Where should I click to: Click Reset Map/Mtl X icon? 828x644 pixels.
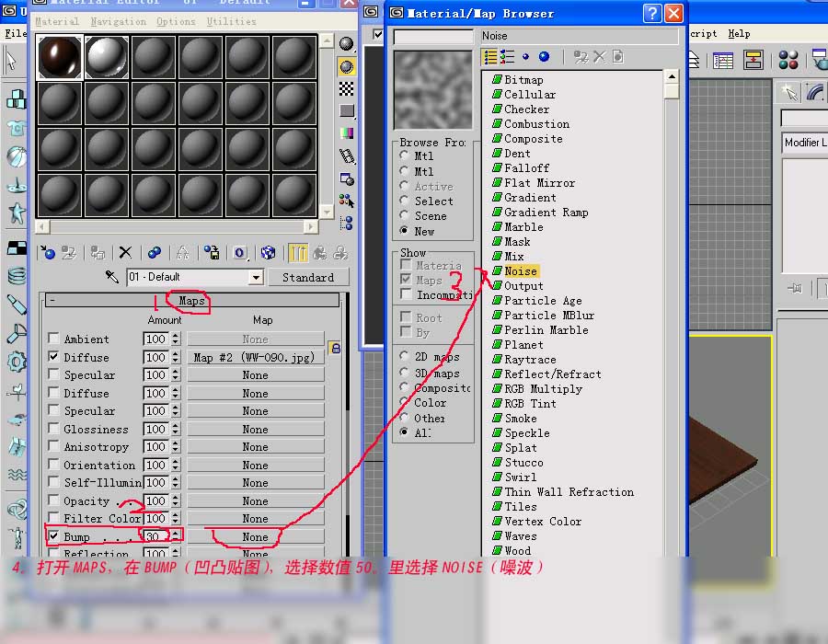tap(125, 253)
